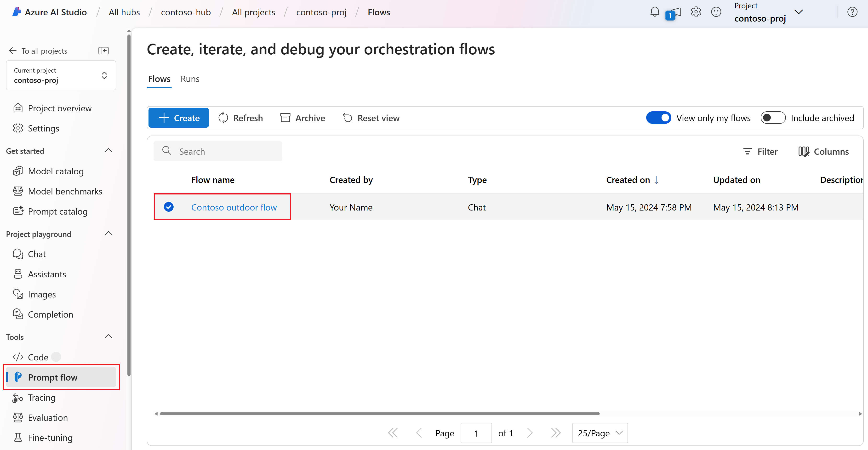Screen dimensions: 868x450
Task: Click the sidebar vertical scrollbar
Action: click(x=129, y=205)
